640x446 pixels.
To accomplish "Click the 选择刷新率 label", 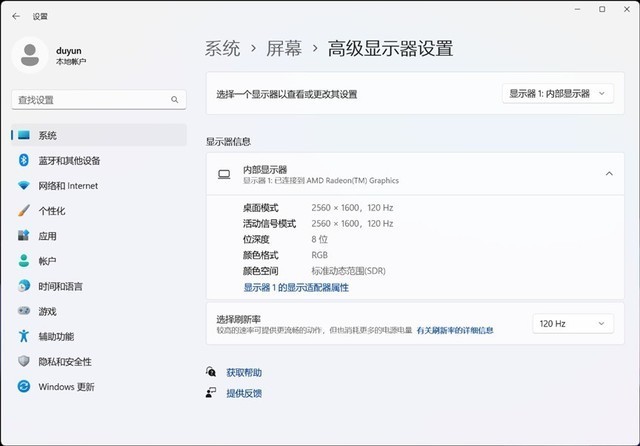I will 238,319.
